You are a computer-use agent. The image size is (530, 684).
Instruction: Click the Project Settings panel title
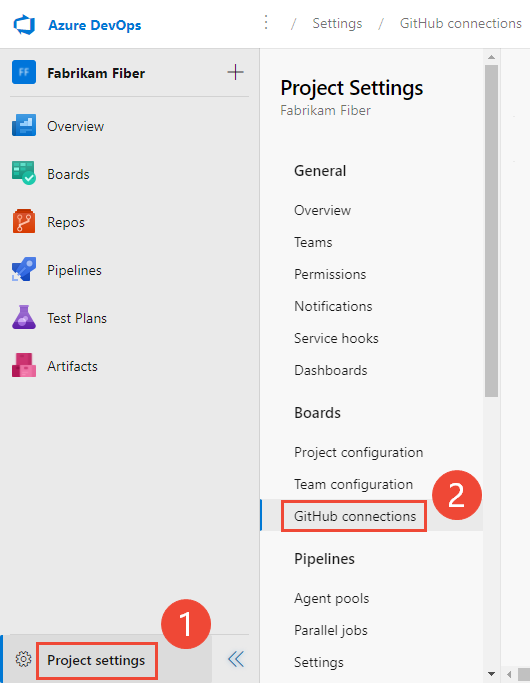point(352,88)
